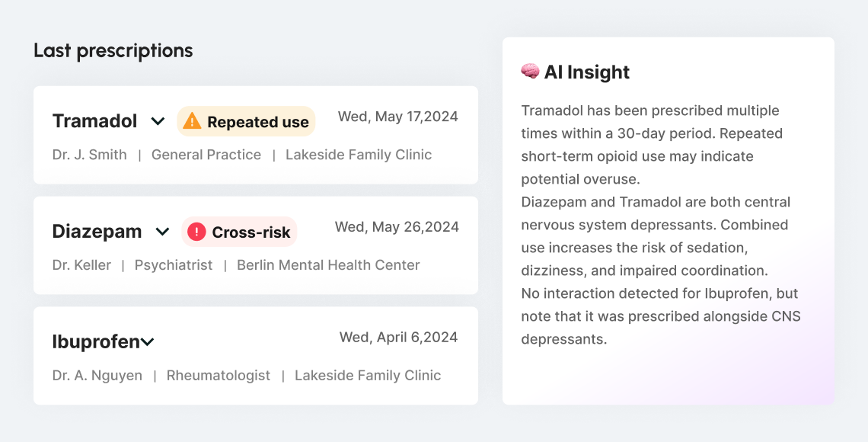Expand the Tramadol prescription details
868x442 pixels.
tap(158, 121)
